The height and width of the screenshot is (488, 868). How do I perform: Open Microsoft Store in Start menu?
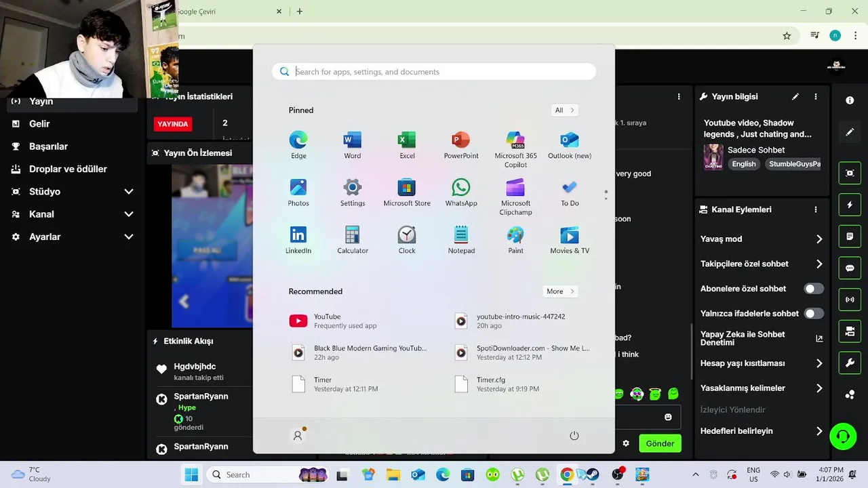point(407,193)
